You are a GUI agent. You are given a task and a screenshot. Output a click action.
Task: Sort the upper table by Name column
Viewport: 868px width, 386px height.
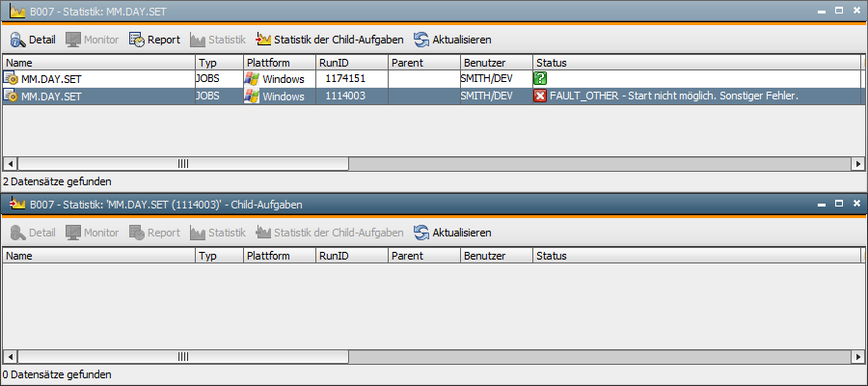tap(96, 63)
